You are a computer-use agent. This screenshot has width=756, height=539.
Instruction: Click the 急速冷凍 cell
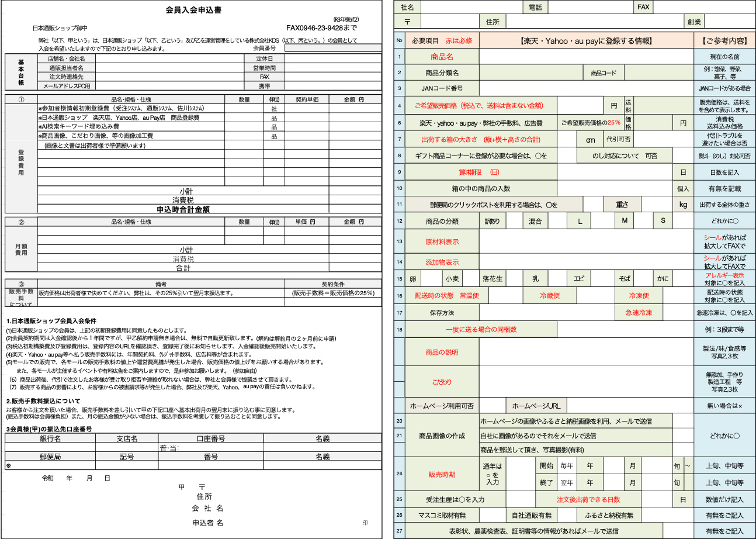pos(639,313)
